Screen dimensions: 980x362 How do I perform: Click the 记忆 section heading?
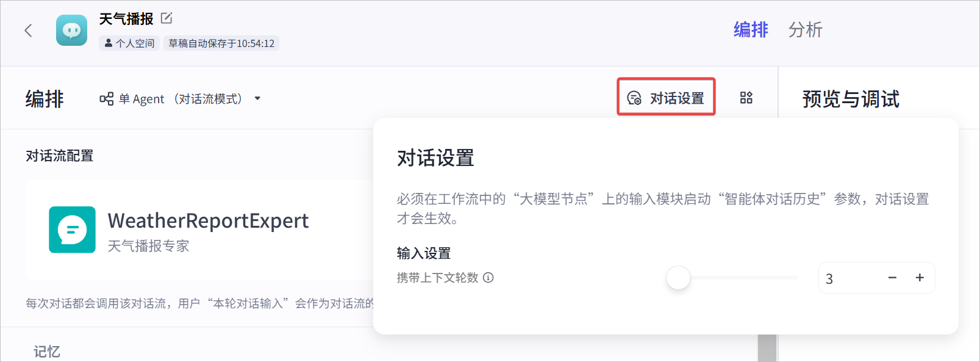(x=47, y=352)
